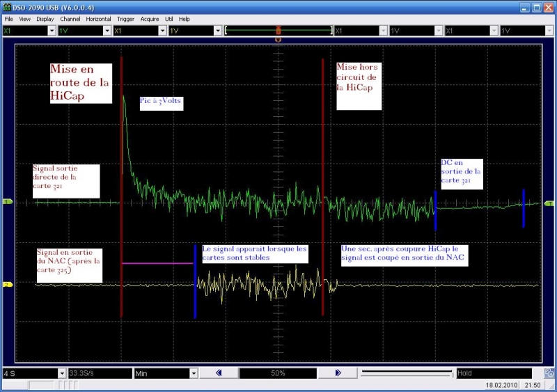Expand the CH1 green X1 probe dropdown

[52, 31]
